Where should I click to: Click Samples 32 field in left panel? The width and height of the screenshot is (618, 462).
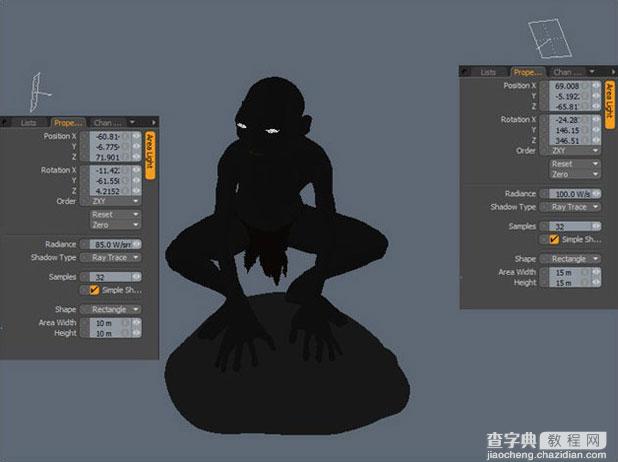111,277
